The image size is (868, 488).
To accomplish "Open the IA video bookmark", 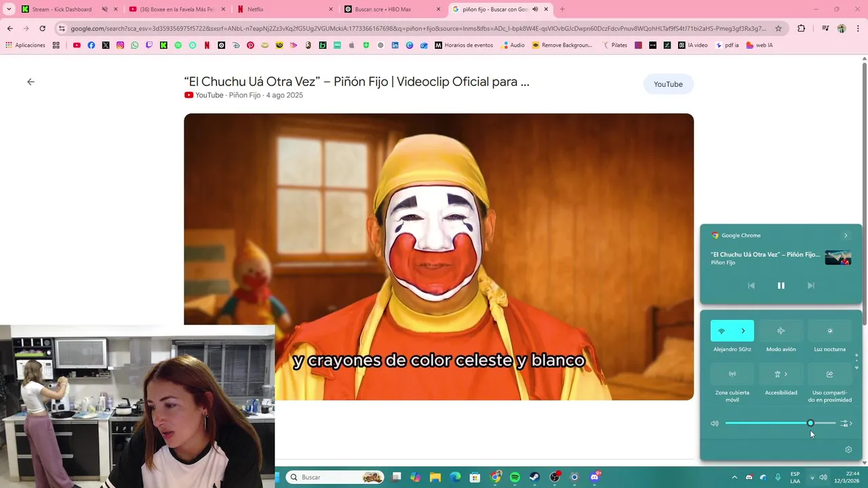I will (692, 45).
